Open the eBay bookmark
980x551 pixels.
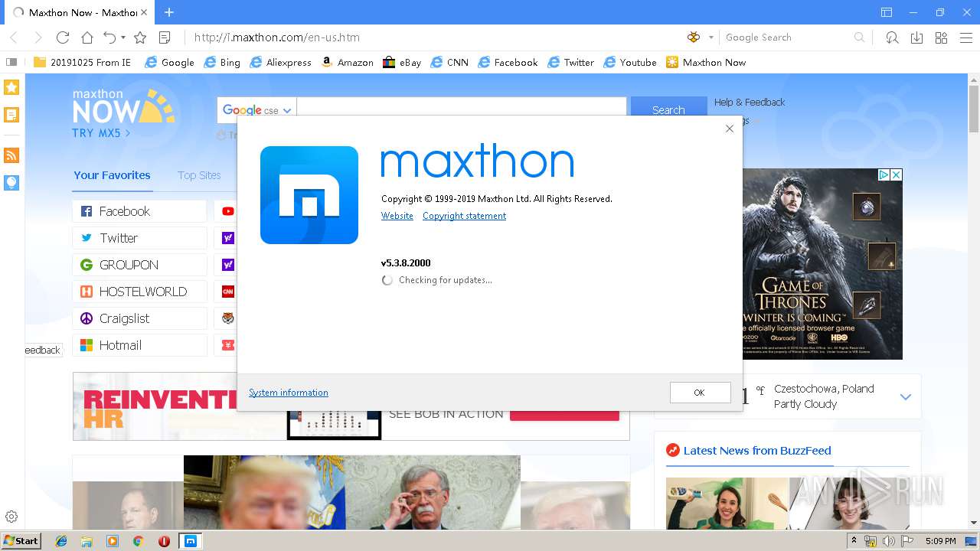click(x=402, y=62)
